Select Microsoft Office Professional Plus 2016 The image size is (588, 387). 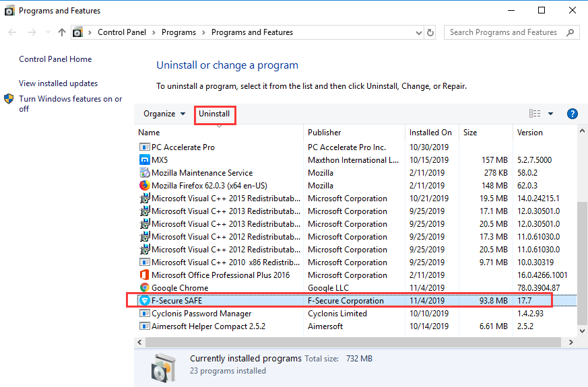220,275
